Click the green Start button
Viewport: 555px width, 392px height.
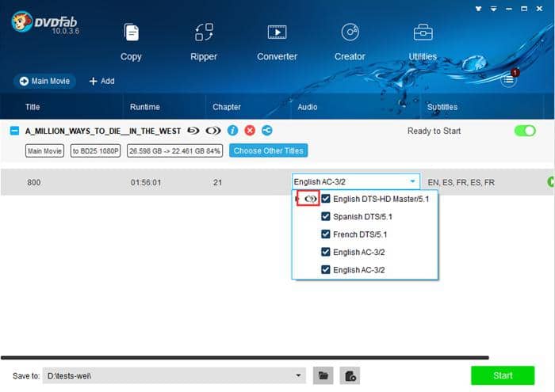[x=503, y=375]
